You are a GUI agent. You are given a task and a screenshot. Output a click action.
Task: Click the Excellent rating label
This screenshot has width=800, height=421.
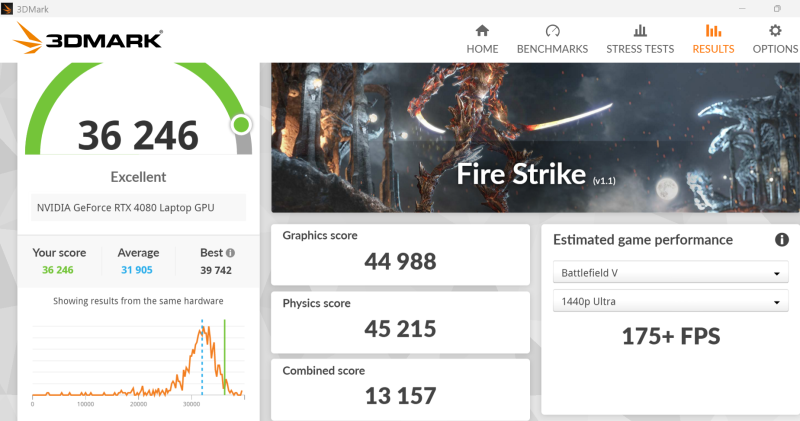(138, 177)
